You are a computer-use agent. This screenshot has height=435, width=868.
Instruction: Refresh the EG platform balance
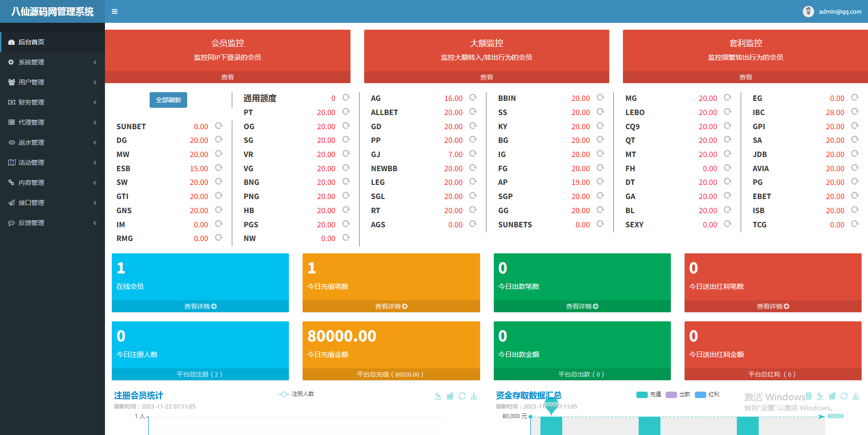tap(855, 98)
